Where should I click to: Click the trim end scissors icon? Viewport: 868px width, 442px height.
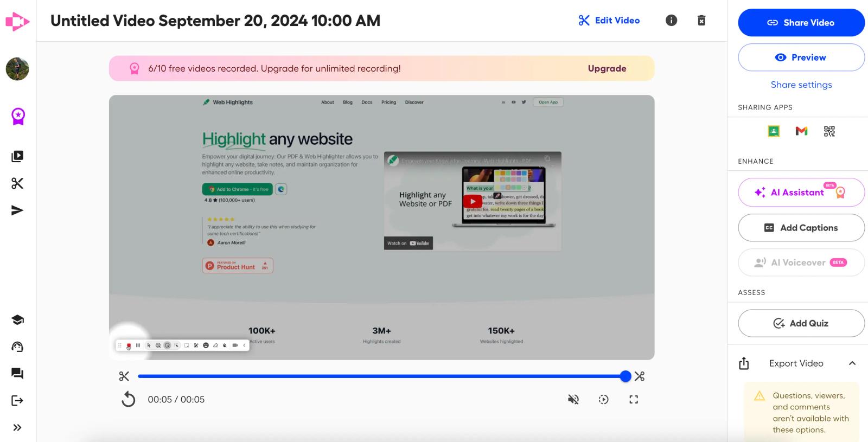tap(640, 376)
